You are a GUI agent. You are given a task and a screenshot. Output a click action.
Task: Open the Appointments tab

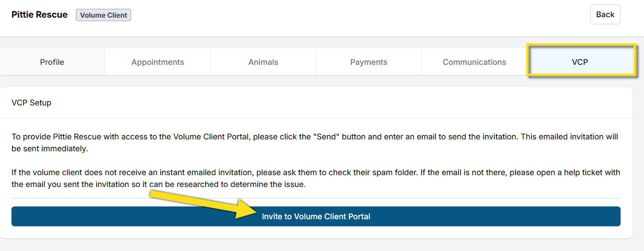[x=158, y=62]
